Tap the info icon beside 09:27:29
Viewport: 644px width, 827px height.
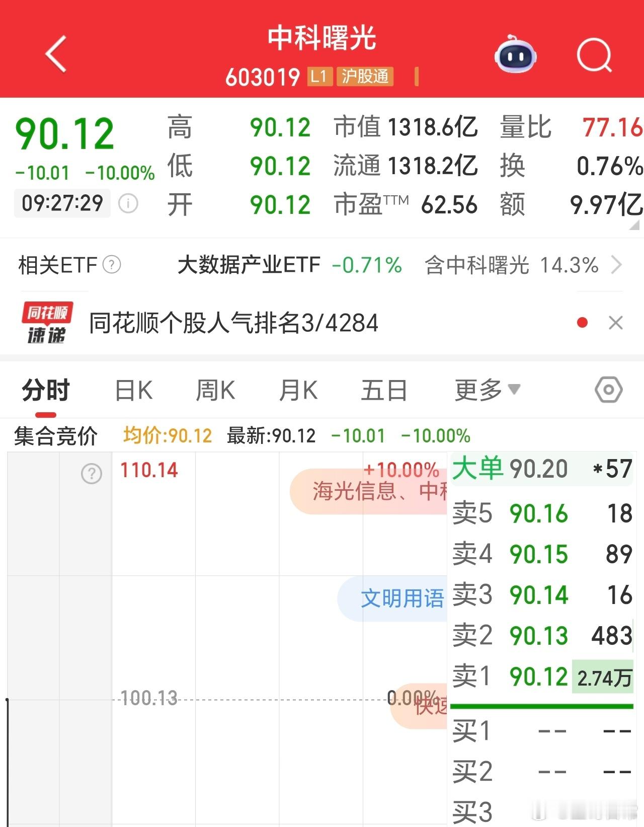pos(128,203)
